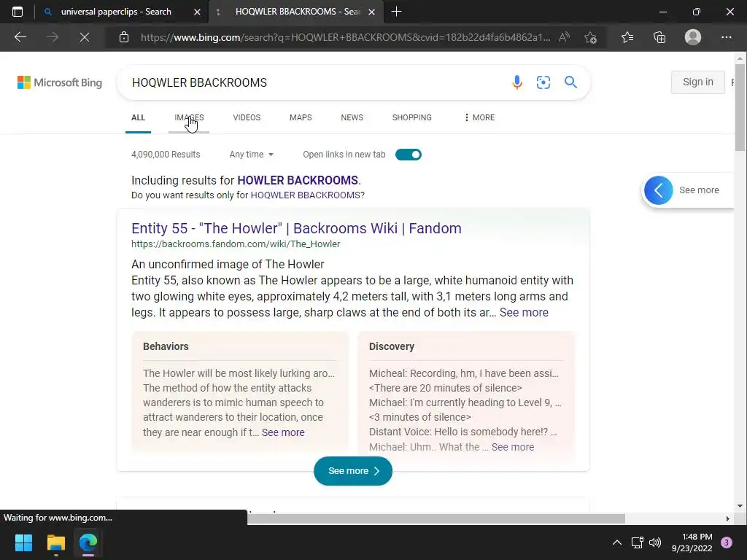This screenshot has width=747, height=560.
Task: Click the horizontal scrollbar right arrow
Action: 727,518
